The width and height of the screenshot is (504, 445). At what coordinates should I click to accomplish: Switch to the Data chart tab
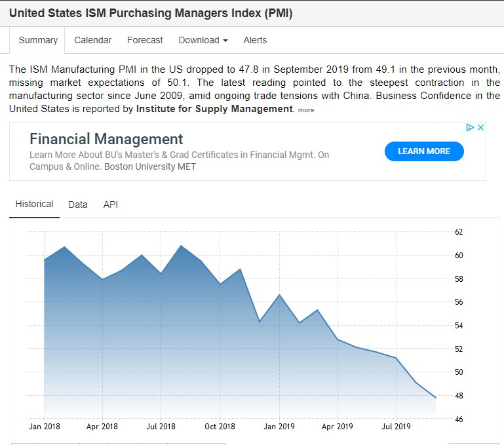(x=77, y=204)
